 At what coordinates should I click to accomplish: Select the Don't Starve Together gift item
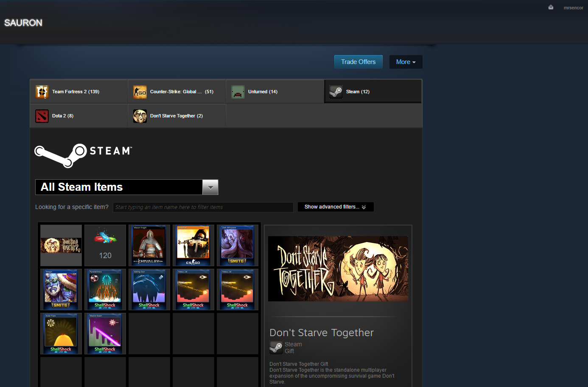61,245
